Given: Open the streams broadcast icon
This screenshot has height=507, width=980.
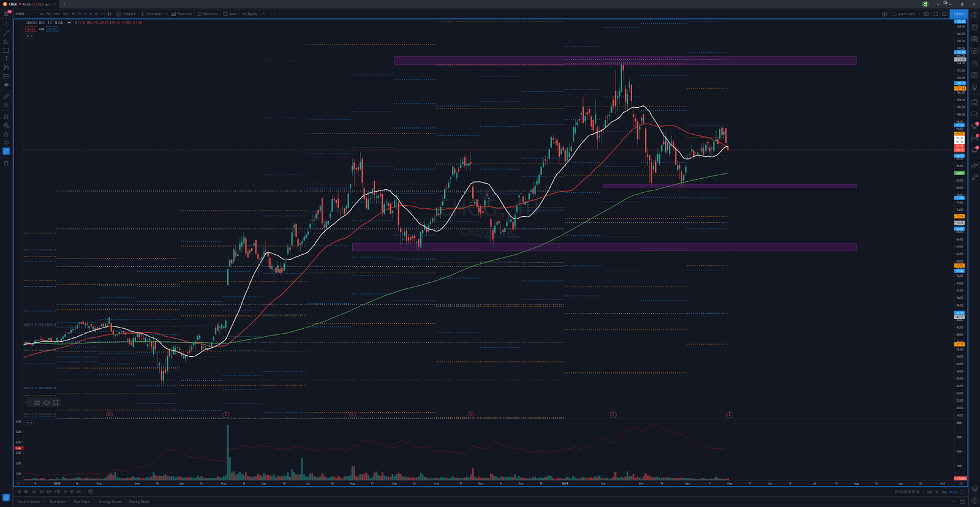Looking at the screenshot, I should 974,138.
